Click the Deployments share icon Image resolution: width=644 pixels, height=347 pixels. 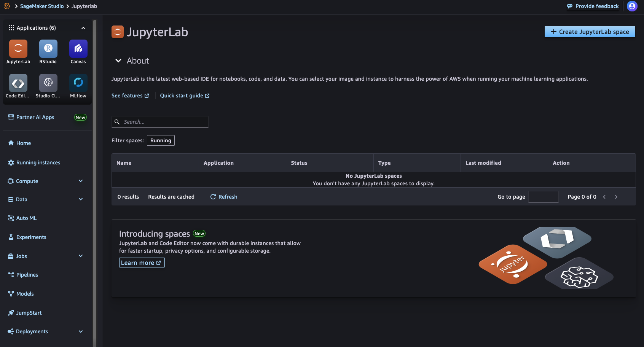[x=11, y=331]
